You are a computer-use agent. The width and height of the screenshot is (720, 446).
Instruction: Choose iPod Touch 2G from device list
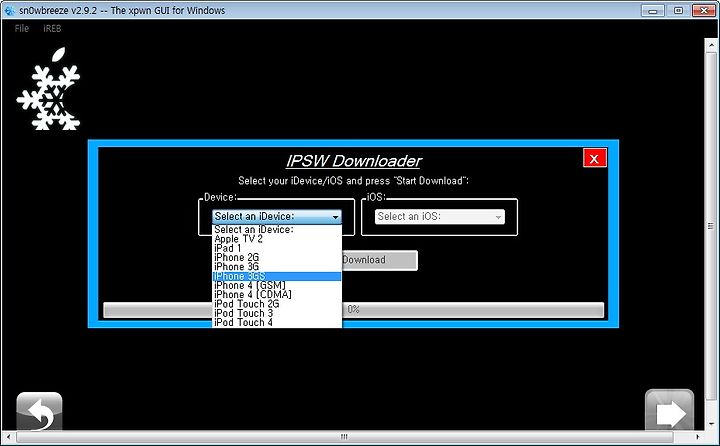point(277,304)
